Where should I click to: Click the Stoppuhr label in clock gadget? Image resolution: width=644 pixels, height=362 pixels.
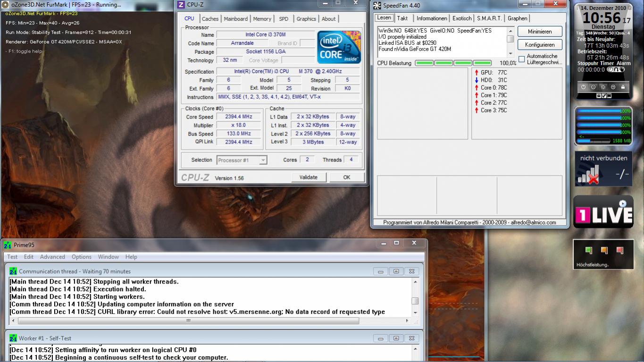tap(588, 63)
